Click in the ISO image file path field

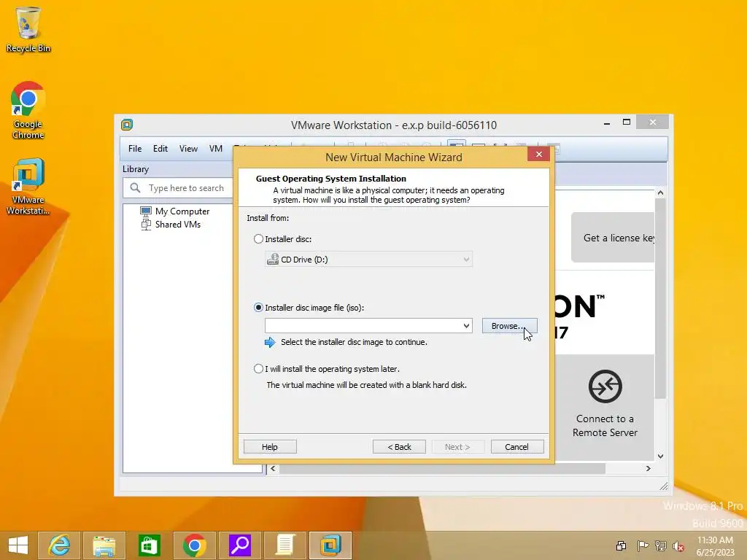[363, 326]
